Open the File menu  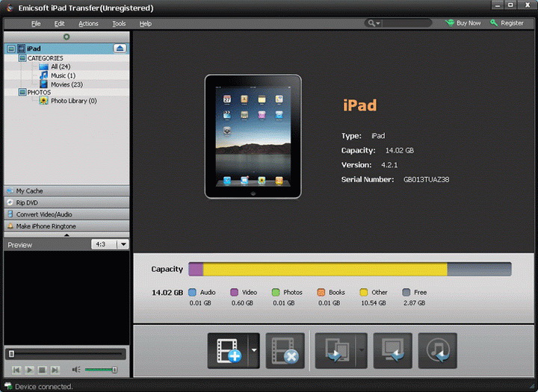tap(36, 24)
